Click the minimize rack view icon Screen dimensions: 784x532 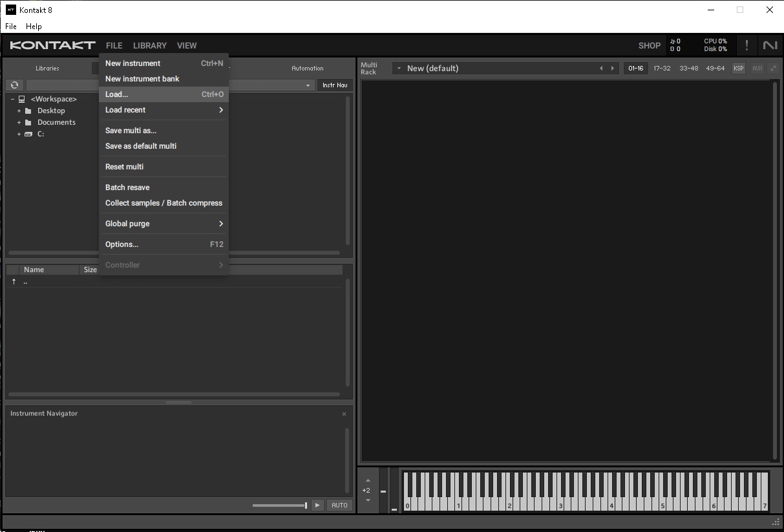click(774, 68)
